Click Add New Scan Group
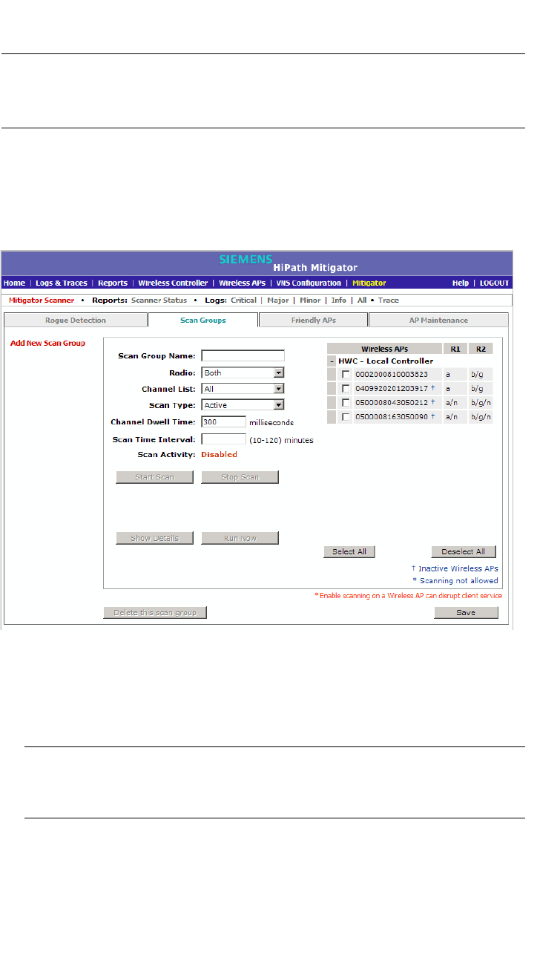 tap(47, 343)
